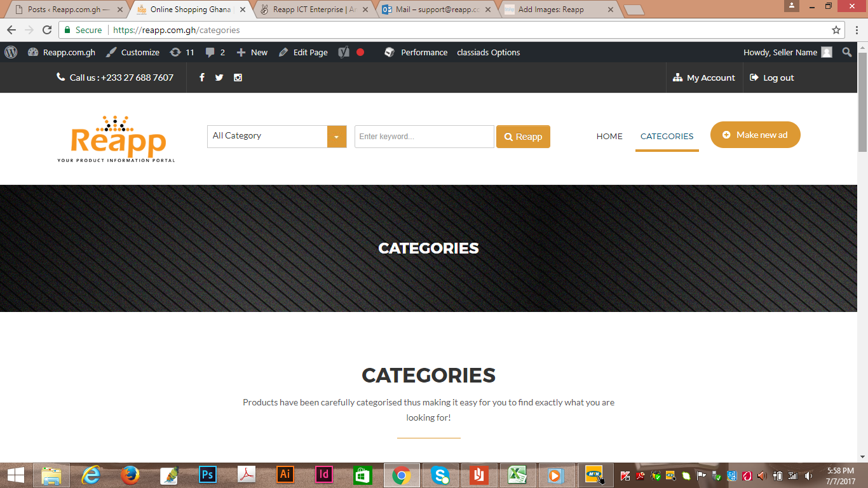This screenshot has width=868, height=488.
Task: Launch Internet Explorer from taskbar
Action: click(91, 475)
